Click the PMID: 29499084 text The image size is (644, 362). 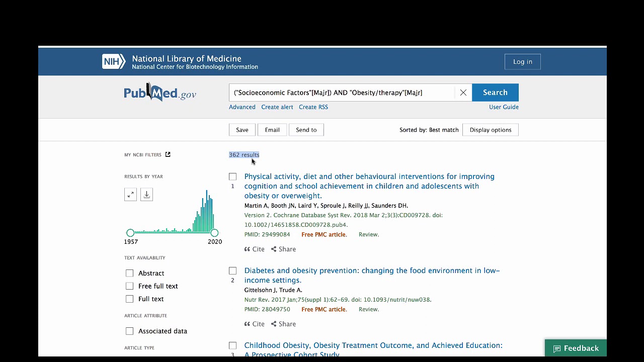pyautogui.click(x=267, y=234)
